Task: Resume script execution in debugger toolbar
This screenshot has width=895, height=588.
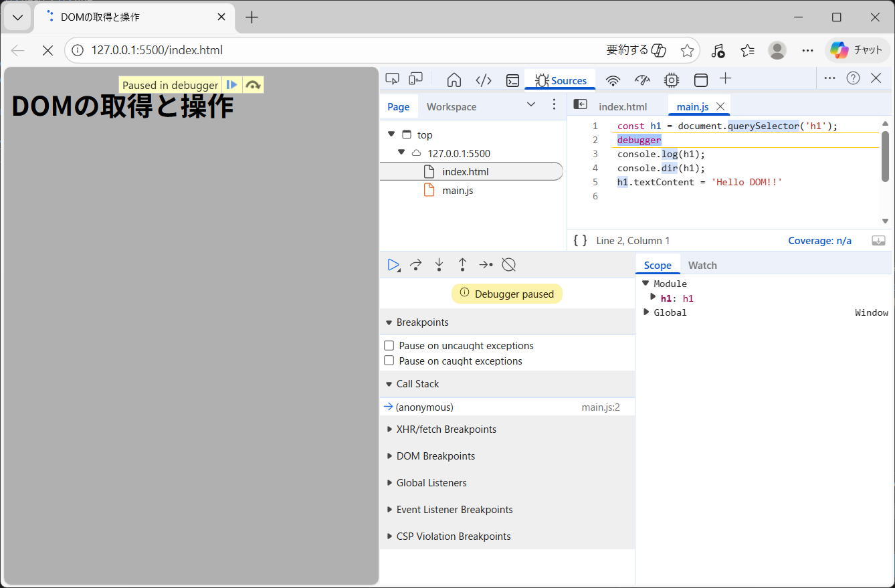Action: tap(393, 265)
